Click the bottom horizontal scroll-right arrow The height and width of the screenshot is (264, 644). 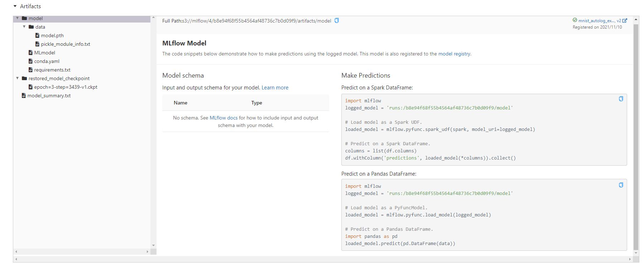click(630, 259)
